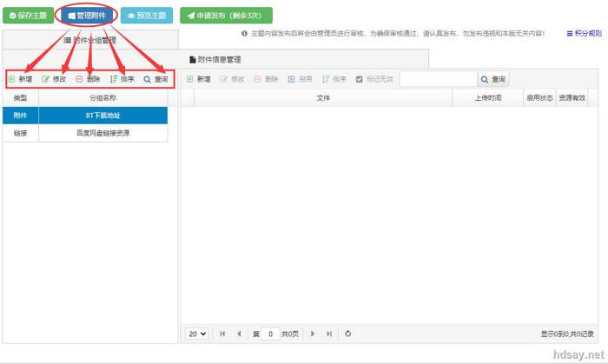Screen dimensions: 608x364
Task: Click 删除 in the attachment group toolbar
Action: (x=88, y=79)
